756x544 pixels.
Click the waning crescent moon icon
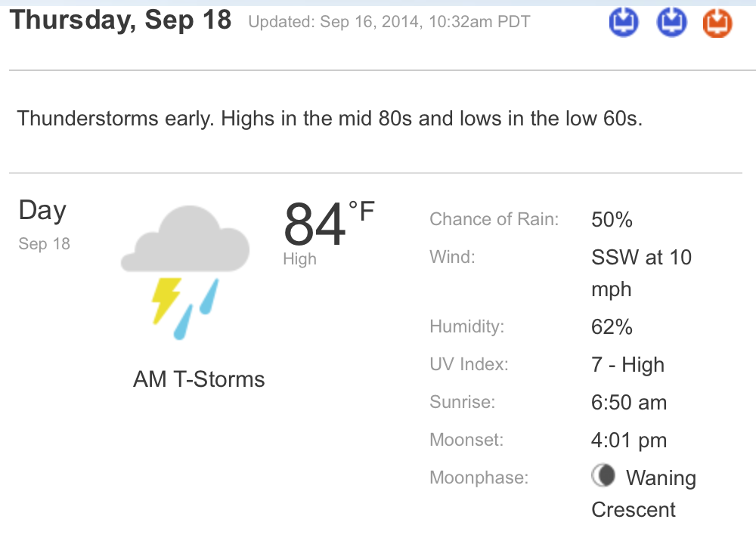click(x=603, y=475)
